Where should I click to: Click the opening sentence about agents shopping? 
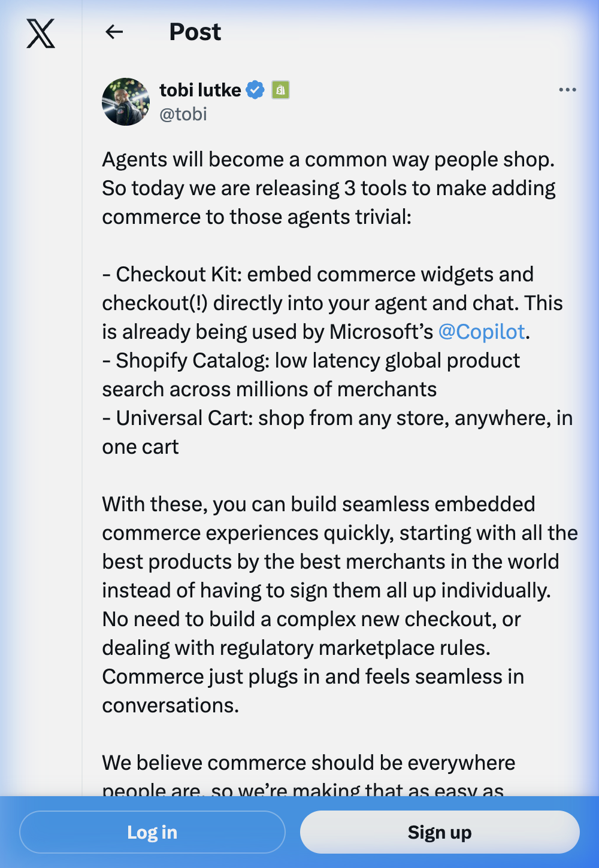[328, 160]
